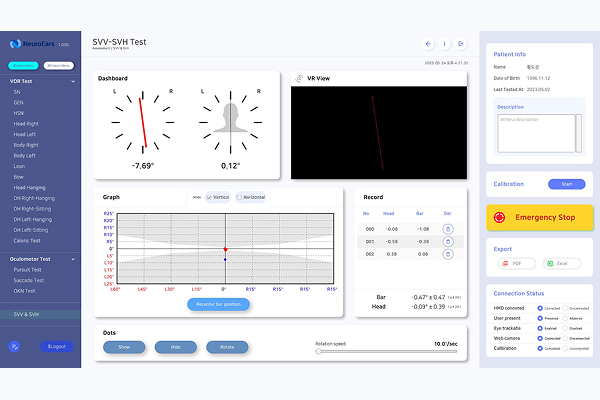
Task: Enable the Vertical mode checkbox
Action: coord(210,197)
